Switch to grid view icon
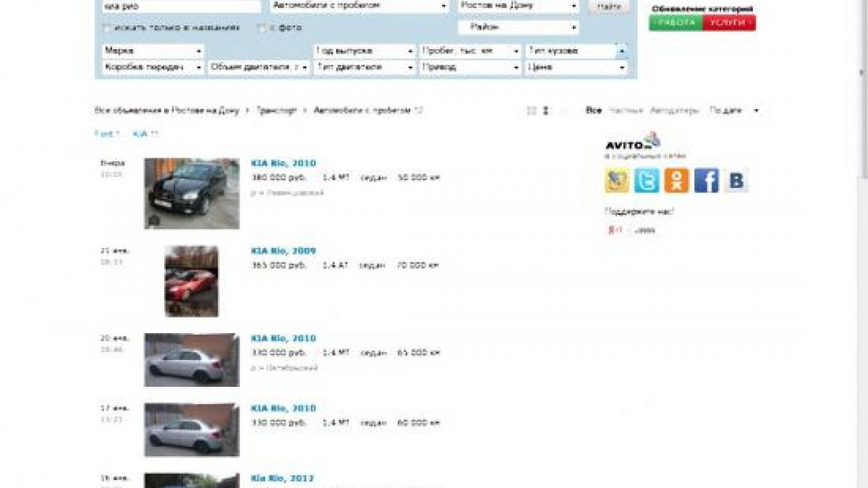The height and width of the screenshot is (488, 868). click(532, 111)
